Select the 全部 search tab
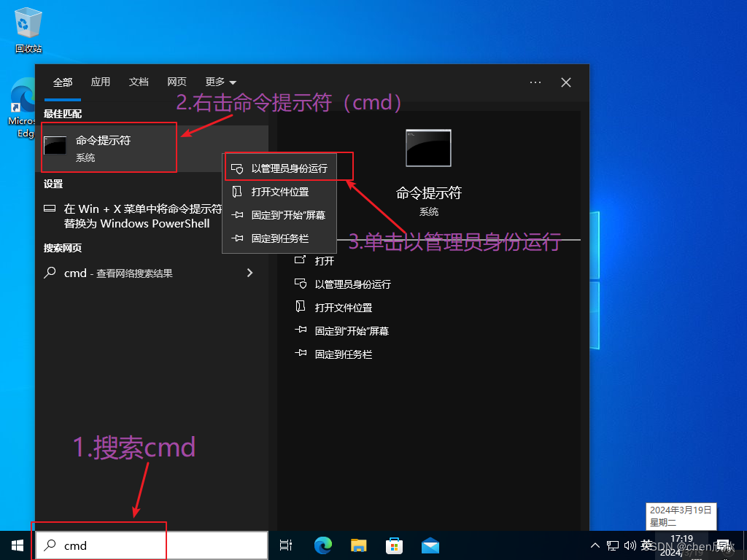This screenshot has height=560, width=747. tap(63, 82)
